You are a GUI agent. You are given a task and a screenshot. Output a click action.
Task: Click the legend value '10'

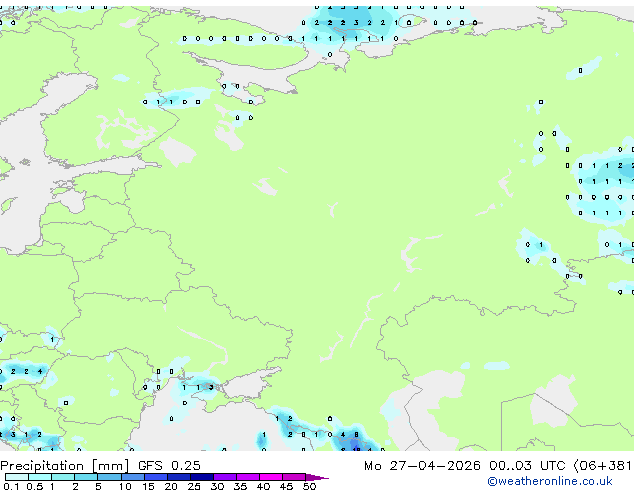125,486
